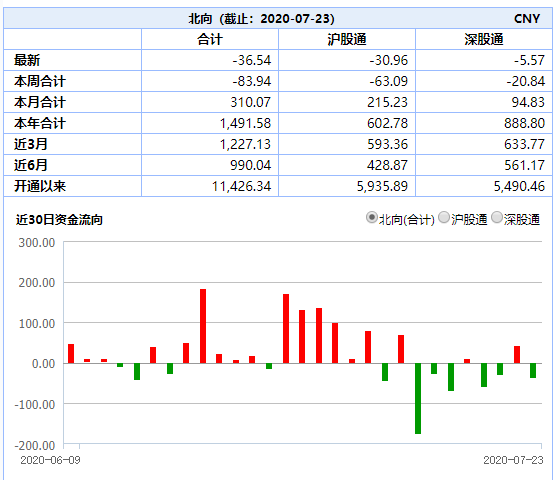Select the 北向(合计) radio button
Screen dimensions: 558x480
pos(371,217)
